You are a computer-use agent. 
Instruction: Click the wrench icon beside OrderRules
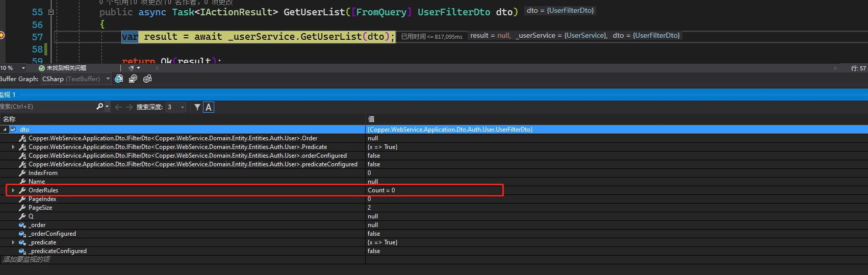tap(22, 190)
